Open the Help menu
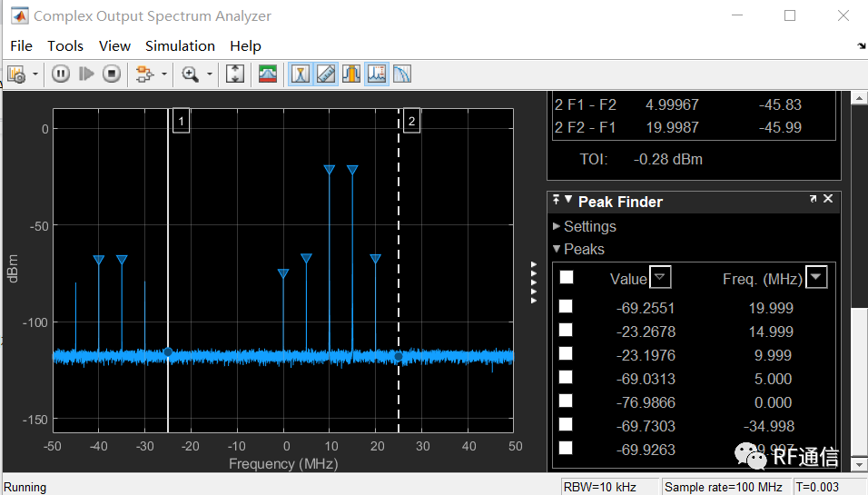The image size is (868, 495). [x=245, y=46]
